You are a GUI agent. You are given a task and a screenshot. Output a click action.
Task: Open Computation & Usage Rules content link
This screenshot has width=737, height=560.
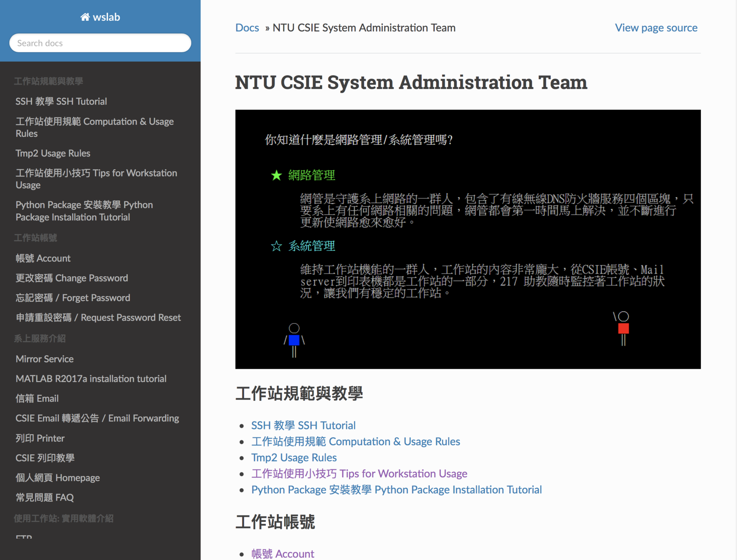coord(355,441)
